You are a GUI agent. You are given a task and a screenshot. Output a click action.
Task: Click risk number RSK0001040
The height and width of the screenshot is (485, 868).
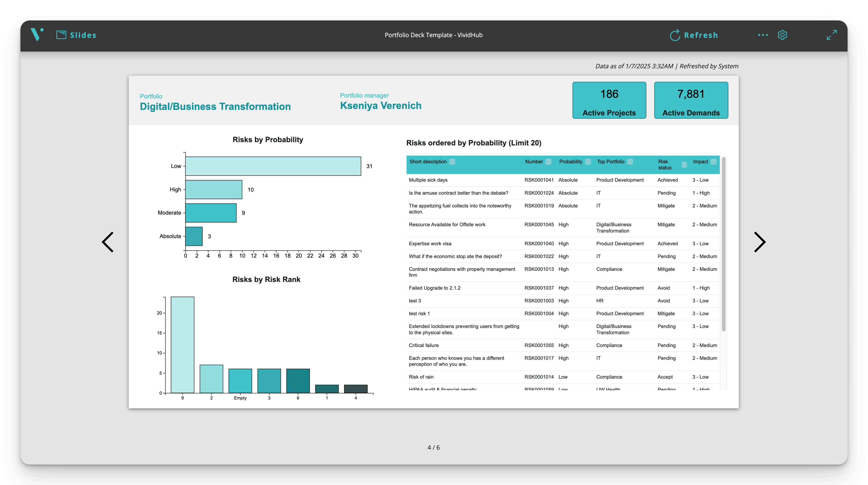[539, 243]
